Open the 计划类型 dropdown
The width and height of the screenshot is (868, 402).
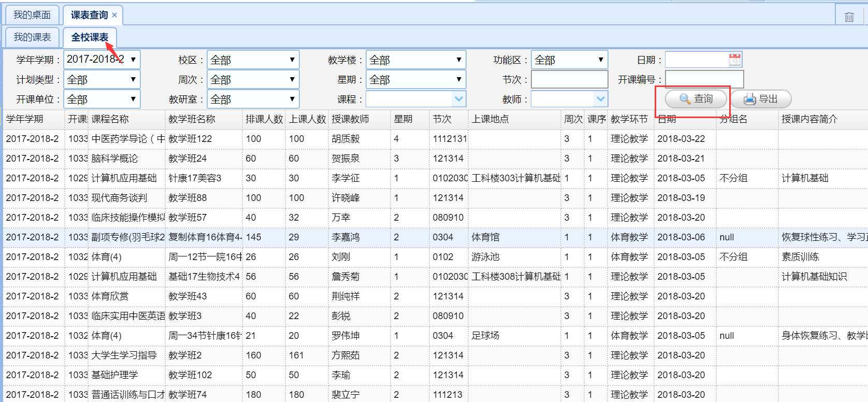pos(102,79)
